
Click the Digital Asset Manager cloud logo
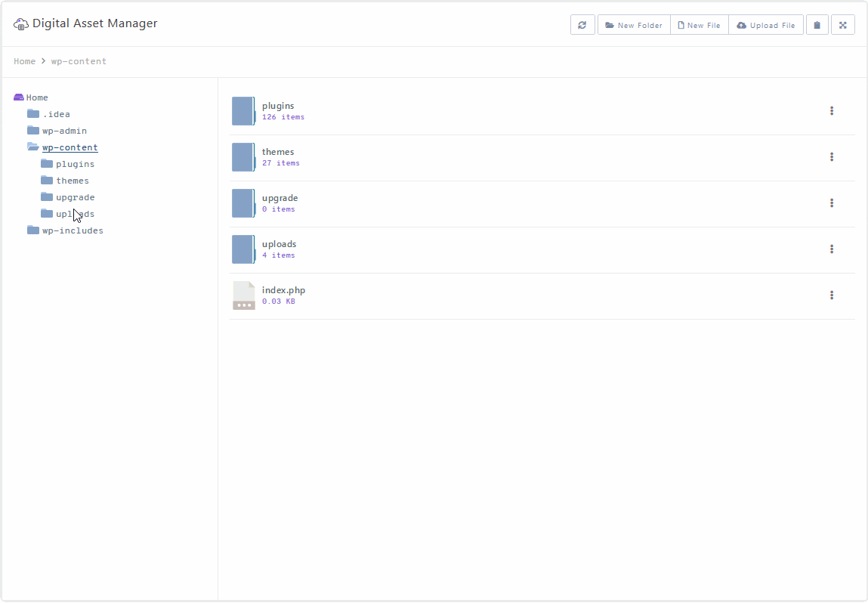pos(21,24)
